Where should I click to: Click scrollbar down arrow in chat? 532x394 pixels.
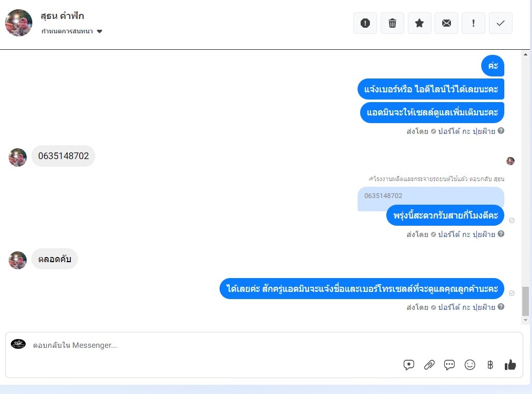coord(525,320)
